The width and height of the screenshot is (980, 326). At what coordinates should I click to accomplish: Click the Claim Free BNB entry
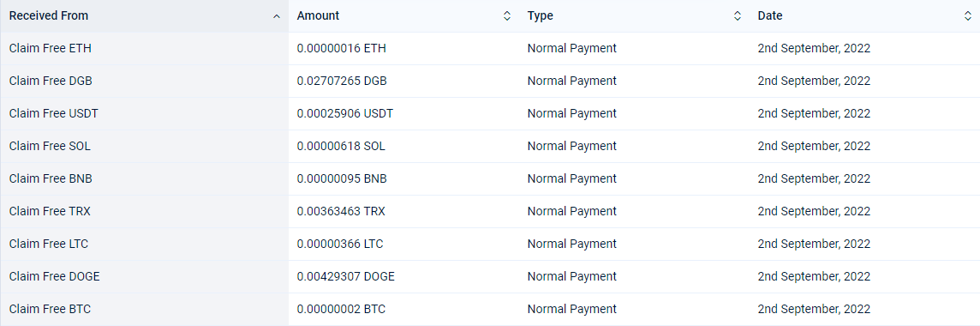[51, 178]
